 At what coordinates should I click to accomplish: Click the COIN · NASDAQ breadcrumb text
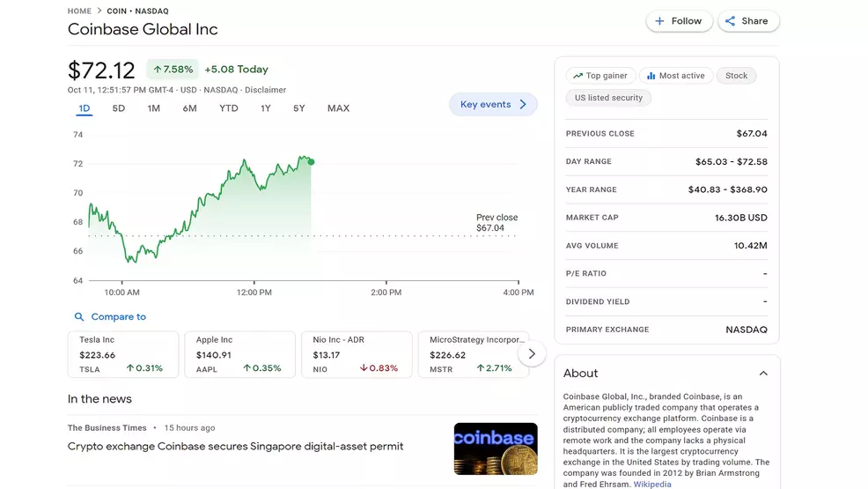point(138,11)
